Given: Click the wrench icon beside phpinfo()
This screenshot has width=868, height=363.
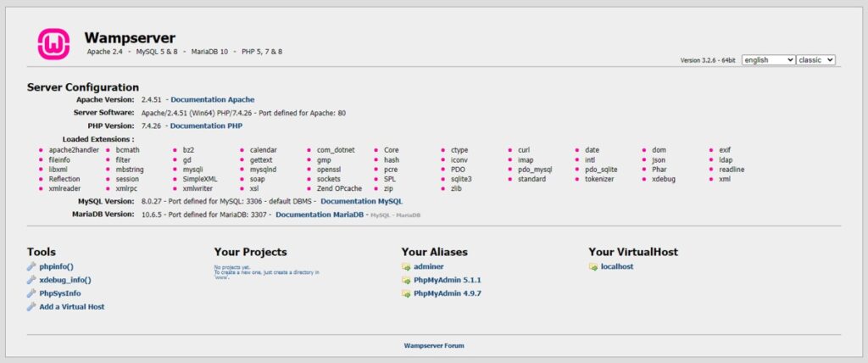Looking at the screenshot, I should pos(31,266).
